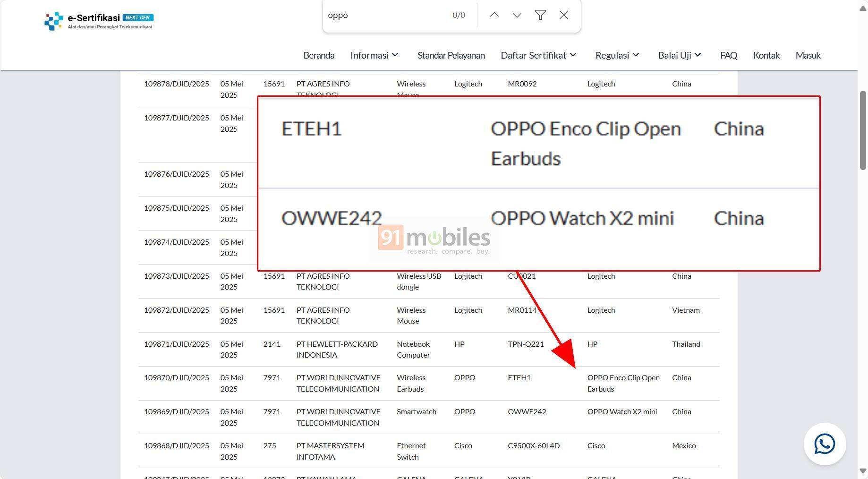Open WhatsApp chat floating button
This screenshot has height=479, width=868.
click(825, 444)
